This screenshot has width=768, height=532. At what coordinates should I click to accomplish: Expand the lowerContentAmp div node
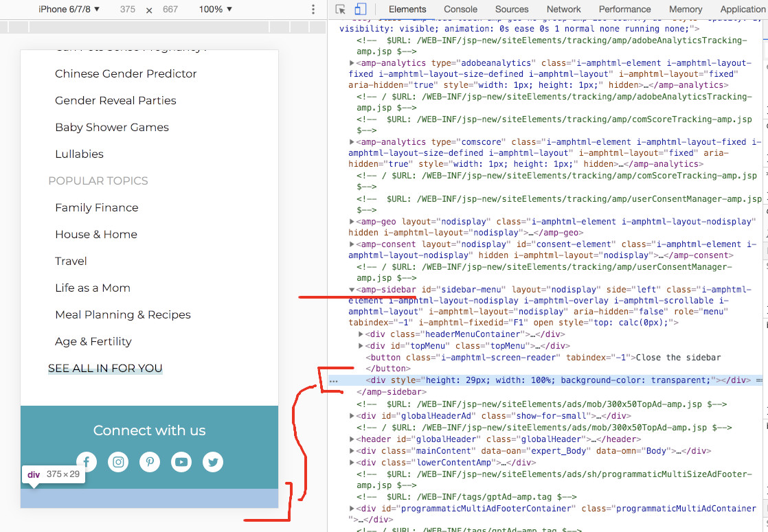[x=352, y=463]
